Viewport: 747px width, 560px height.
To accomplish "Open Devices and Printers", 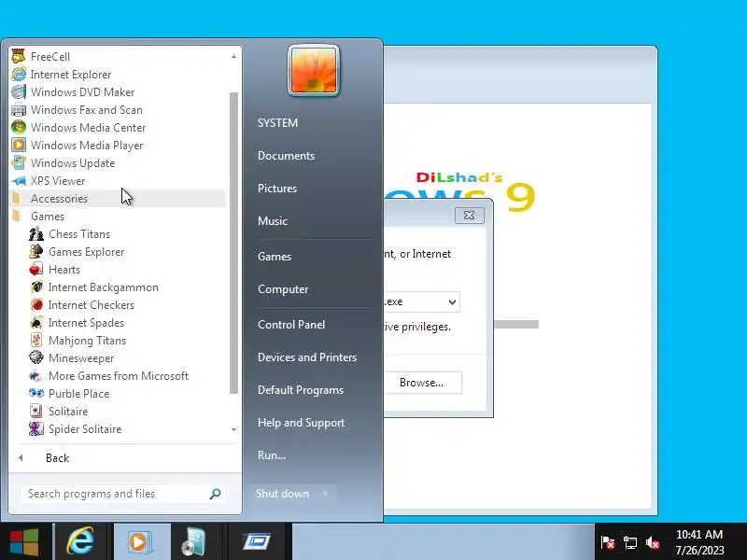I will [x=307, y=357].
